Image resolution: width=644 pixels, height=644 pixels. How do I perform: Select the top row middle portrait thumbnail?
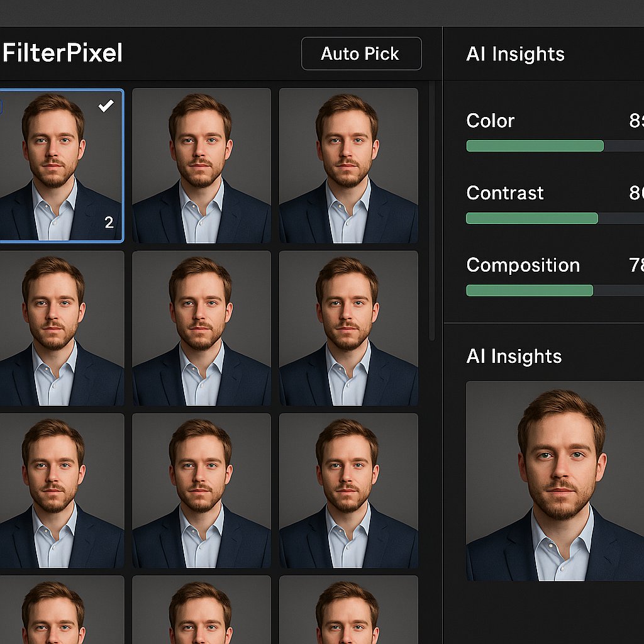(201, 166)
